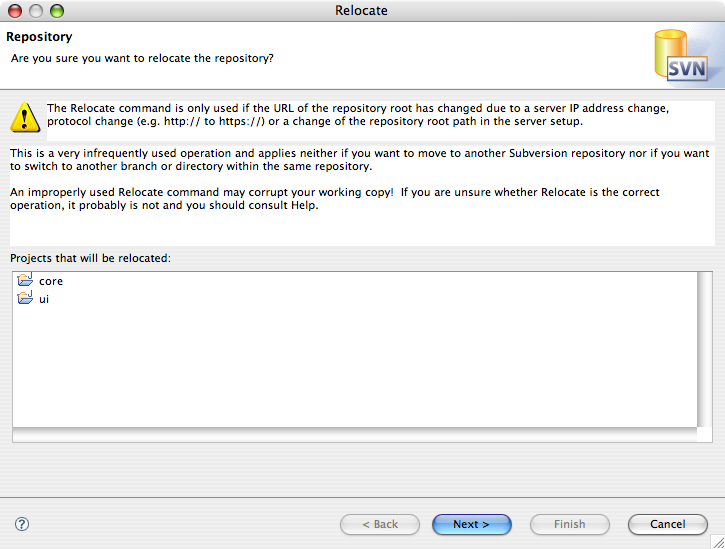This screenshot has height=549, width=725.
Task: Click the core project folder icon
Action: pos(25,280)
